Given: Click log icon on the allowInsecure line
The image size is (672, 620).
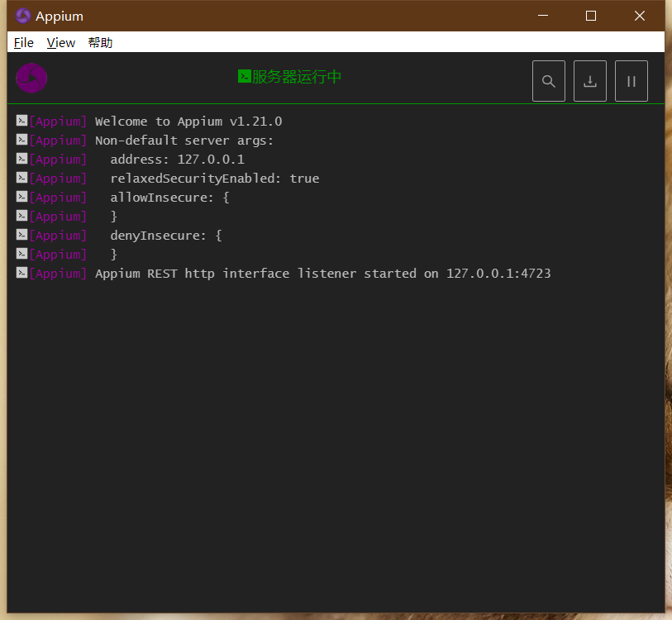Looking at the screenshot, I should [21, 197].
